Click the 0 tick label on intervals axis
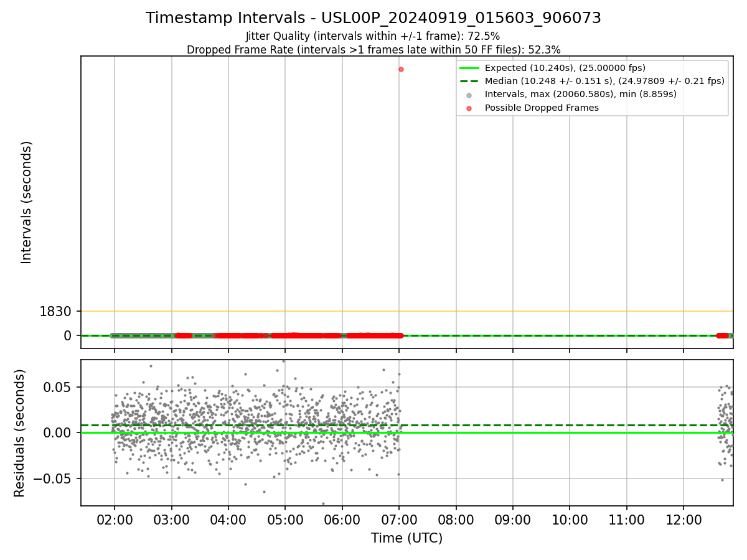The image size is (747, 560). coord(68,335)
